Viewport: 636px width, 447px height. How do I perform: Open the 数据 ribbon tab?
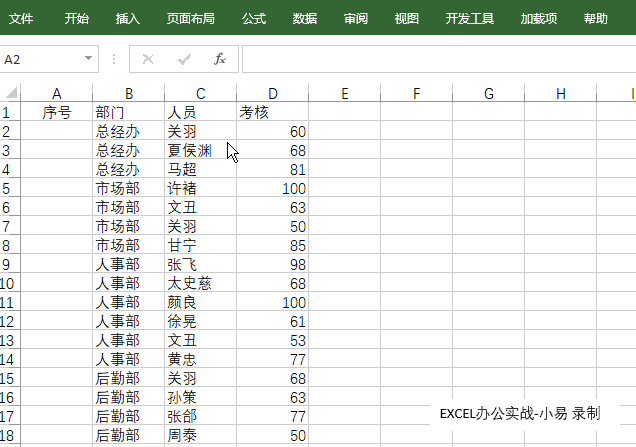[x=305, y=18]
